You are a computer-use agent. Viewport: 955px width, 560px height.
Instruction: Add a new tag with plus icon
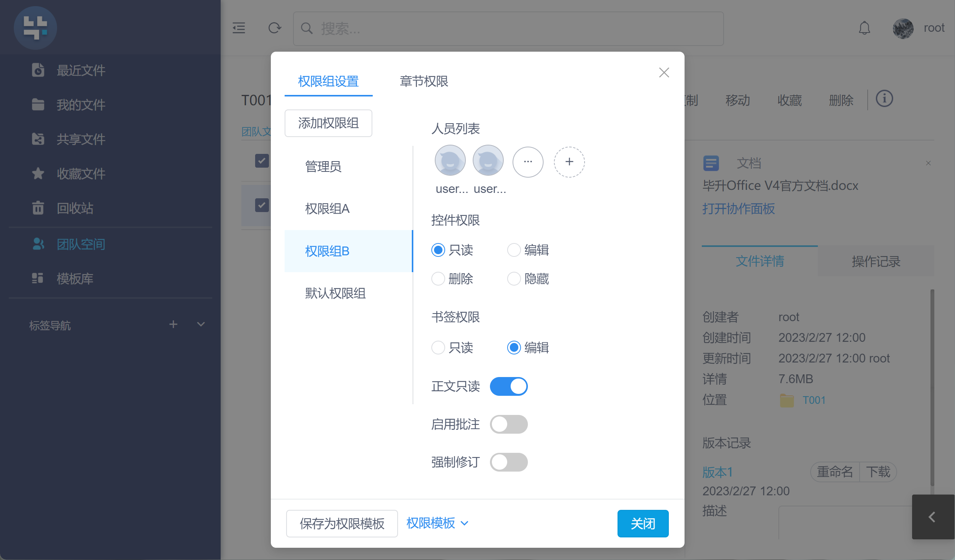pos(173,325)
